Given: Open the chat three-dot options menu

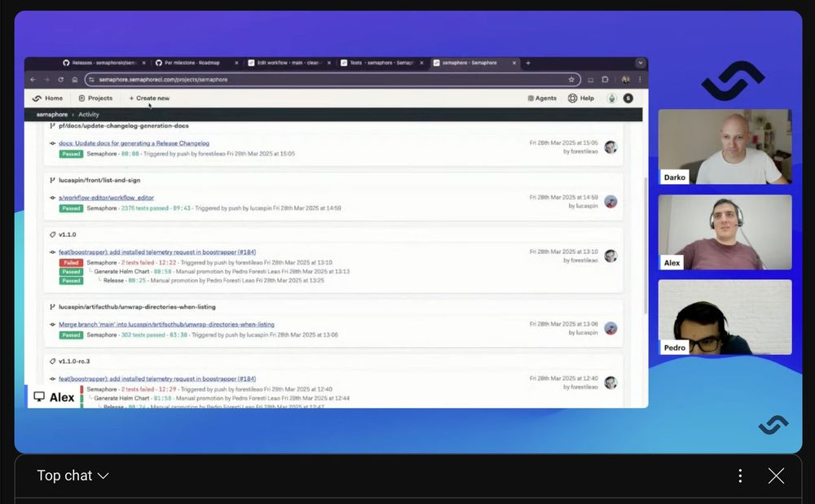Looking at the screenshot, I should (x=740, y=476).
